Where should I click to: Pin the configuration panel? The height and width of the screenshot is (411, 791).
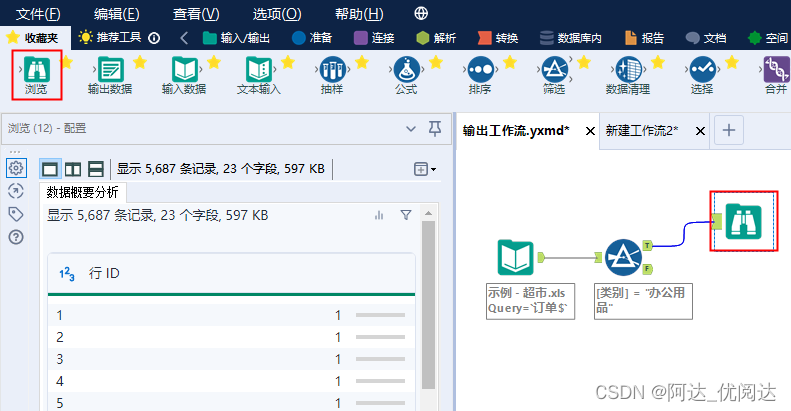435,129
